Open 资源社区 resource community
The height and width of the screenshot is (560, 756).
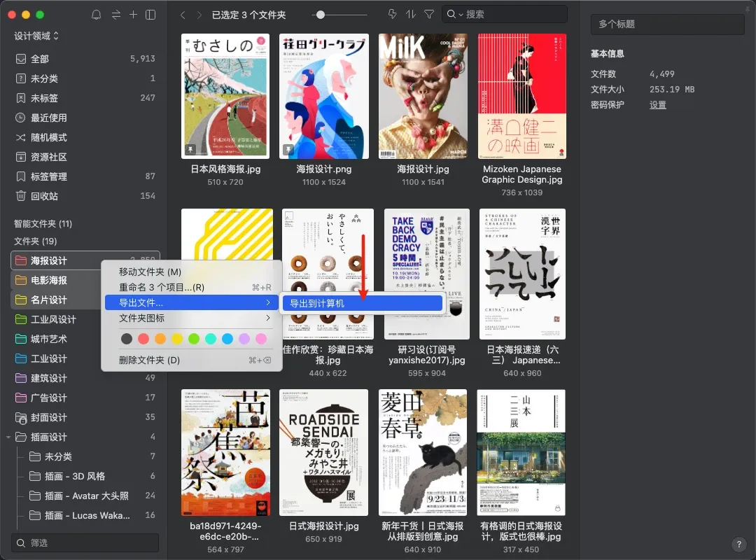tap(85, 157)
